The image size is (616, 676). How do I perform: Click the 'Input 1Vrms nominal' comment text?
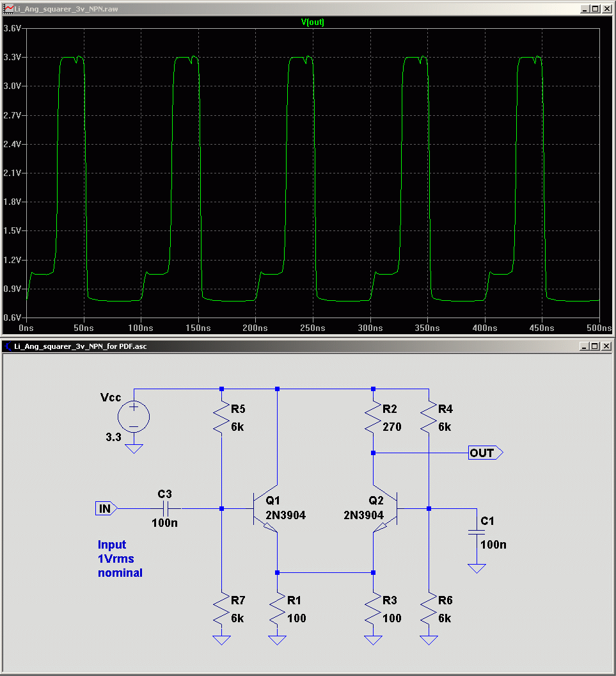tap(120, 559)
